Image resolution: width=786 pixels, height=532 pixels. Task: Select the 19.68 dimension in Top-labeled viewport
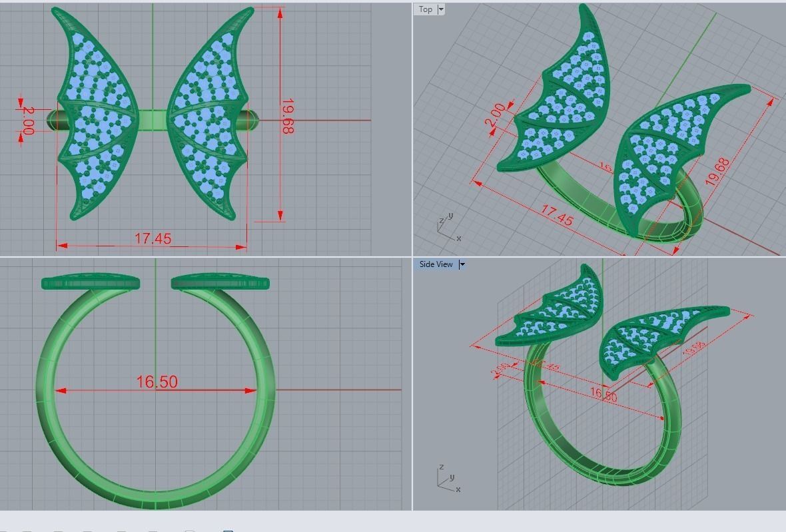[x=717, y=172]
